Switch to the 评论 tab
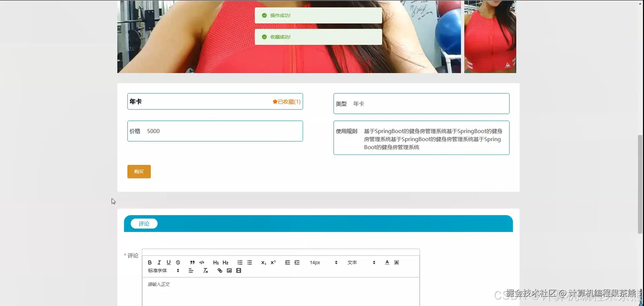 pos(144,223)
